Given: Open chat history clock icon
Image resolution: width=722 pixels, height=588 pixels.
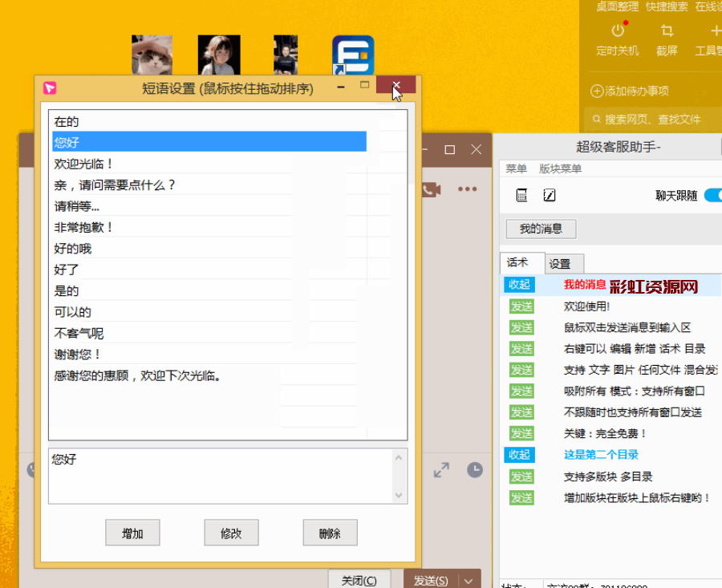Looking at the screenshot, I should [x=475, y=470].
